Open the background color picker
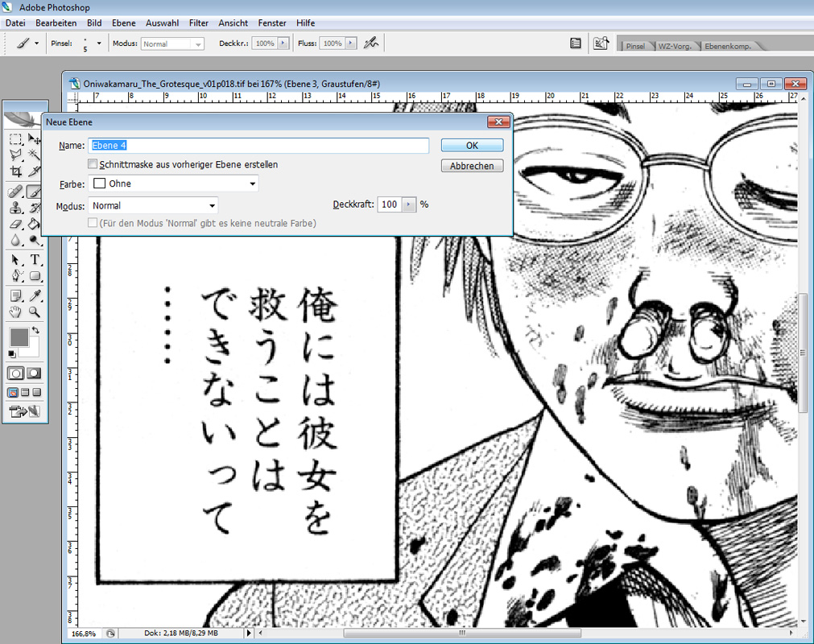 pyautogui.click(x=33, y=351)
